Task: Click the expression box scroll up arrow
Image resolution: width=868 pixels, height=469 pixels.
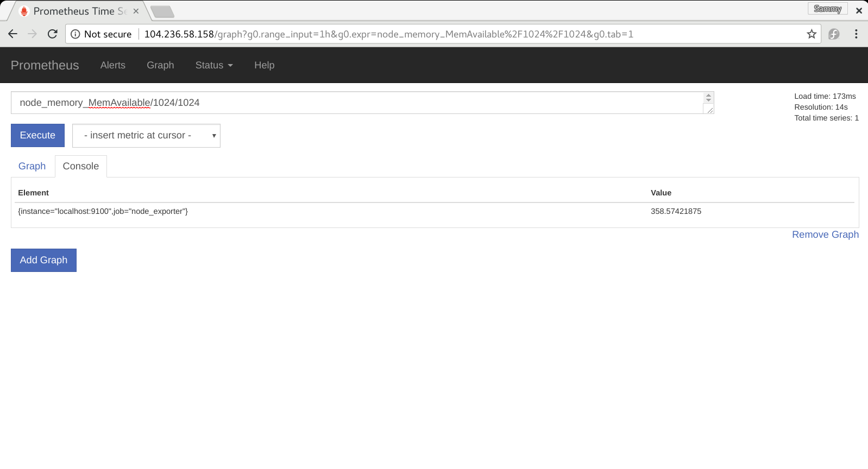Action: click(708, 95)
